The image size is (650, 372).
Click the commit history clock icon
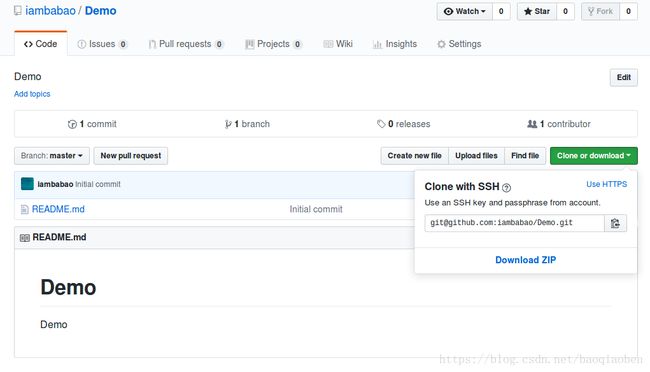point(72,124)
